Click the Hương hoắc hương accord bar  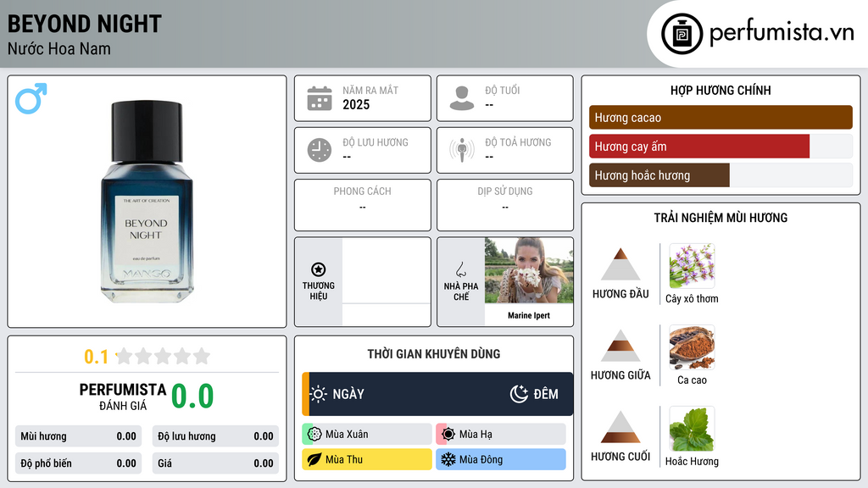[x=721, y=175]
